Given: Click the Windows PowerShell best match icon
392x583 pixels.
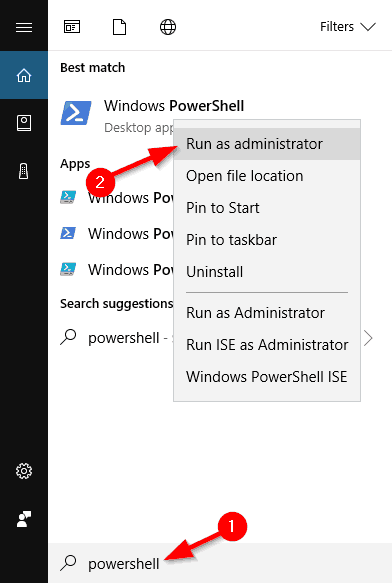Looking at the screenshot, I should point(76,113).
